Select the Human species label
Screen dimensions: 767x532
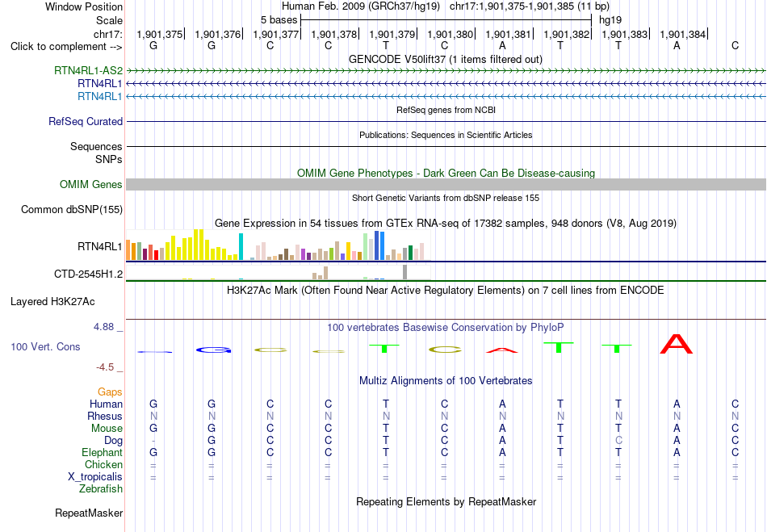pyautogui.click(x=106, y=404)
